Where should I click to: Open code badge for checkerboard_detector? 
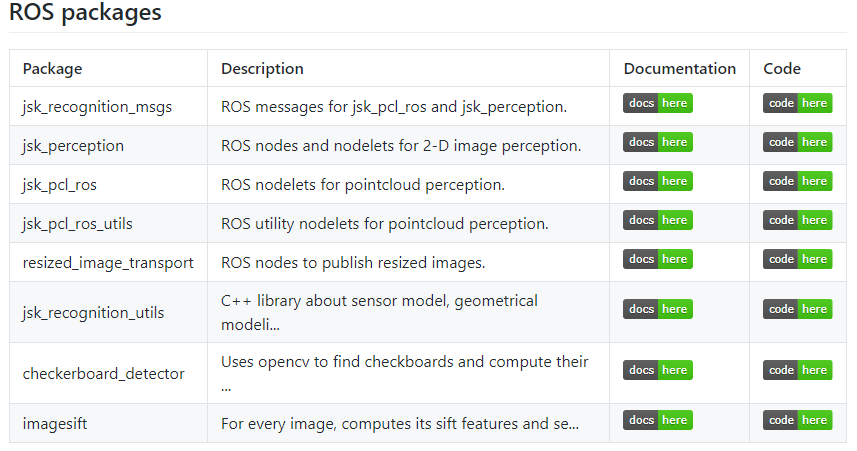[797, 370]
